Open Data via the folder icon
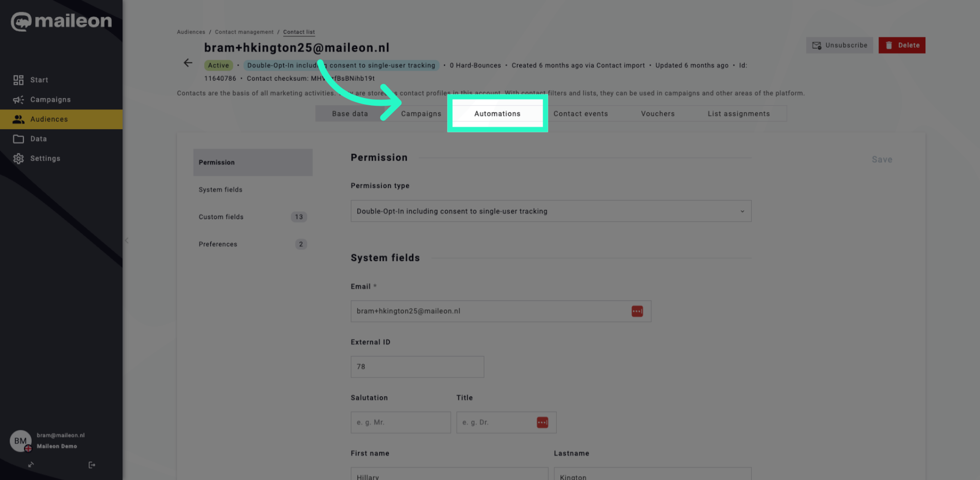980x480 pixels. coord(19,138)
